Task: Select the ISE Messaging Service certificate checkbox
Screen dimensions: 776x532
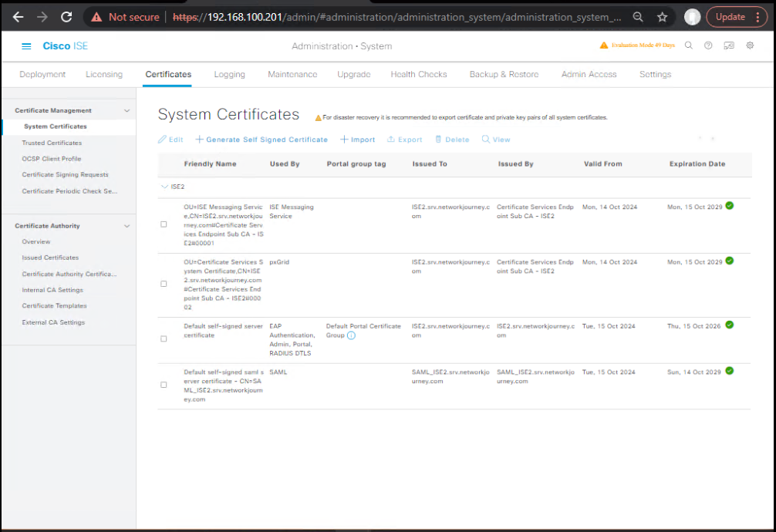Action: coord(164,224)
